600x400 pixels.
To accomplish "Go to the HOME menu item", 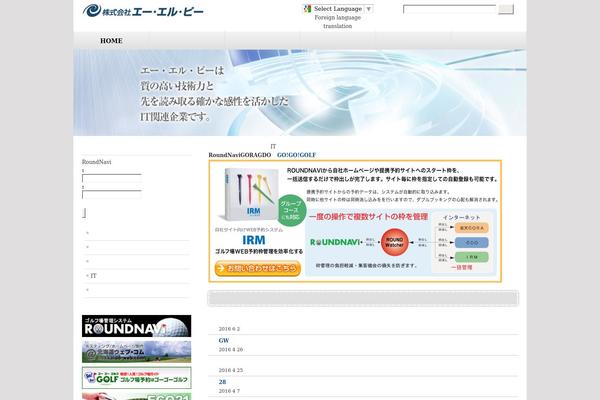I will pos(111,41).
